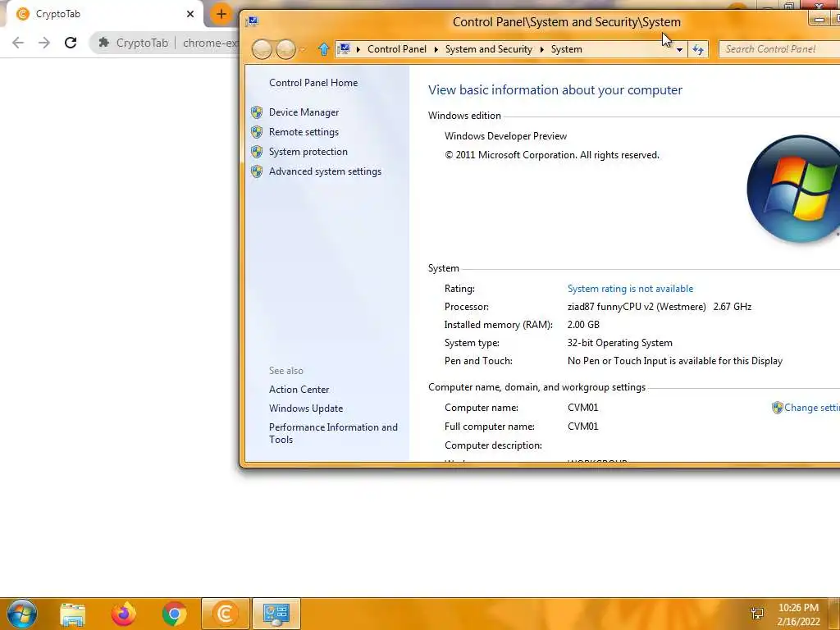Viewport: 840px width, 630px height.
Task: Open a new tab in the browser
Action: point(221,14)
